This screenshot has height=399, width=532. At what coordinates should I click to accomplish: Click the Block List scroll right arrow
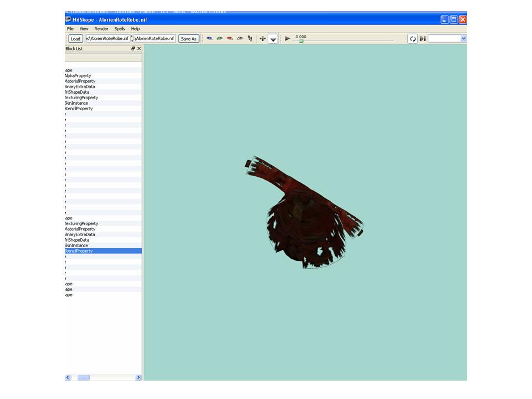[x=139, y=377]
